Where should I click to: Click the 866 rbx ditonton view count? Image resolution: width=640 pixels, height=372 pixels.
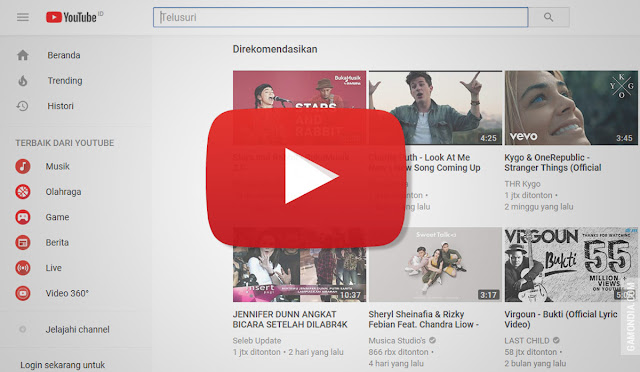coord(398,352)
